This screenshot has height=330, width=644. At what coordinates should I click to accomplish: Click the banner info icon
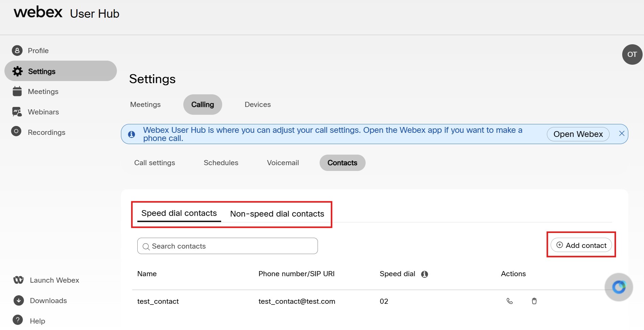click(132, 134)
